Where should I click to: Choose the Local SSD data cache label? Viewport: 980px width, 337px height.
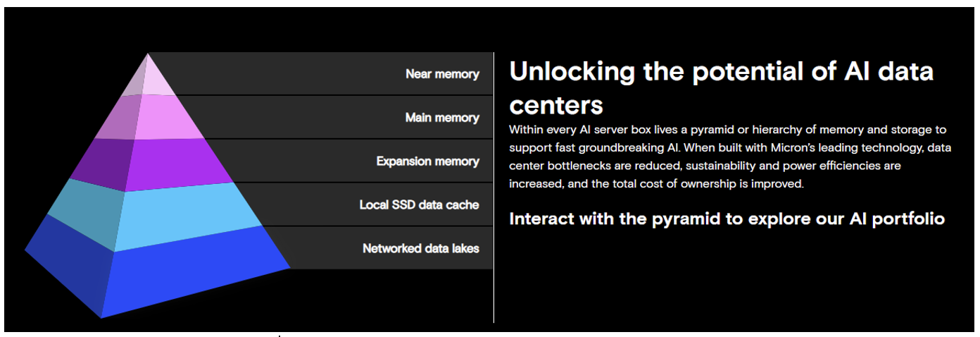pos(419,205)
